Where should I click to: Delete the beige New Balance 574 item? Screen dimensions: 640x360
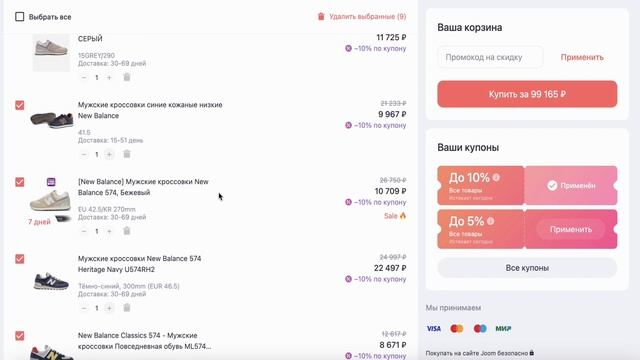127,231
